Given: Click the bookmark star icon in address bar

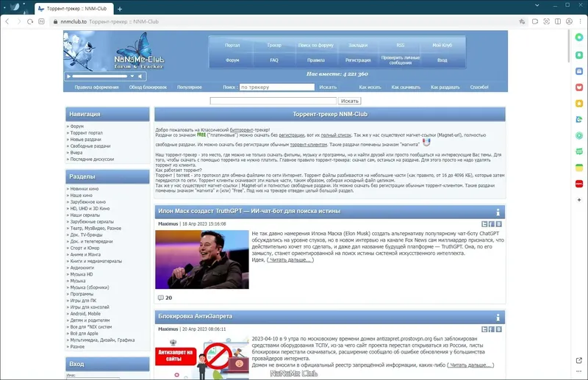Looking at the screenshot, I should [x=522, y=22].
